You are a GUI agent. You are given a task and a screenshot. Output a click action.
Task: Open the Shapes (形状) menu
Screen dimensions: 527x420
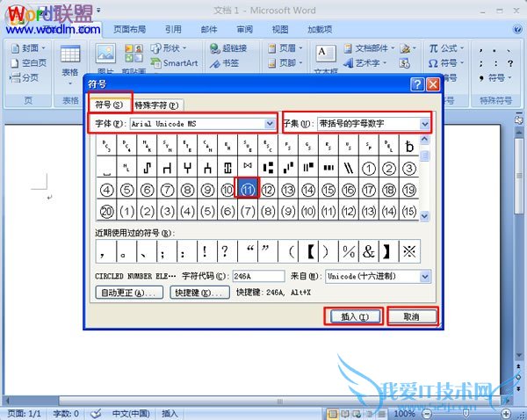point(168,48)
